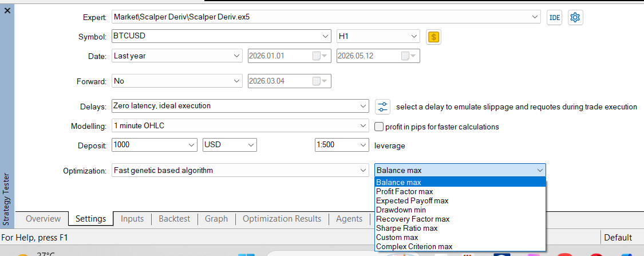Expand the 1000 deposit amount dropdown
The height and width of the screenshot is (256, 644).
(192, 145)
